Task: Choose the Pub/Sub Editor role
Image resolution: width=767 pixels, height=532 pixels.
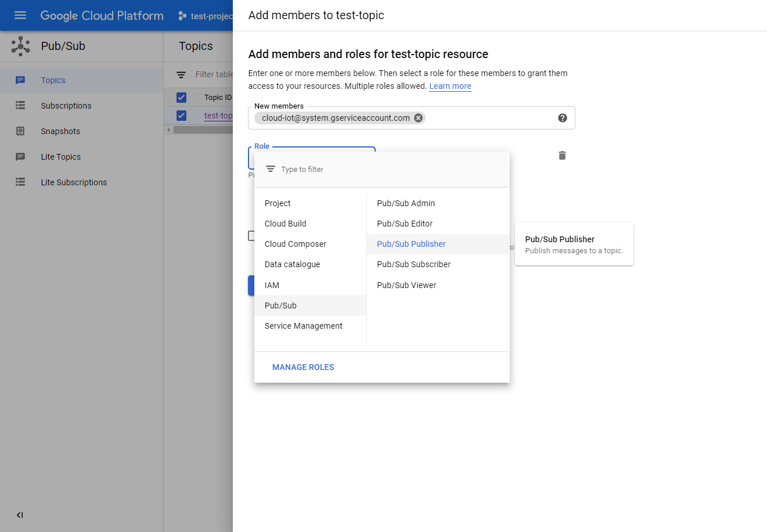Action: click(x=438, y=224)
